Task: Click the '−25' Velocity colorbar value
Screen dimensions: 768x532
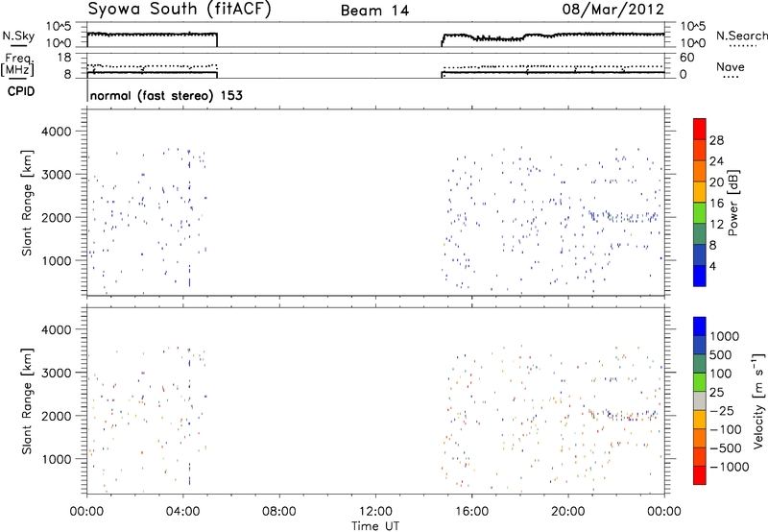Action: click(722, 410)
